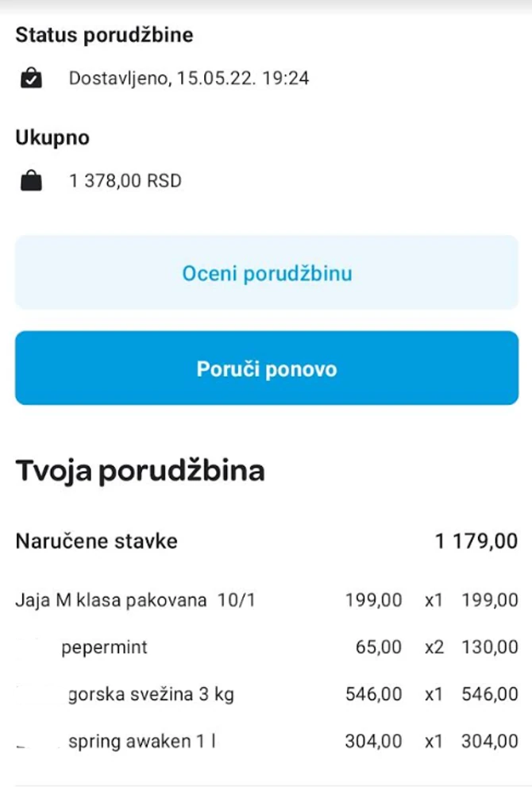Select the delivery timestamp Dostavljeno 15.05.22 19:24

[191, 78]
